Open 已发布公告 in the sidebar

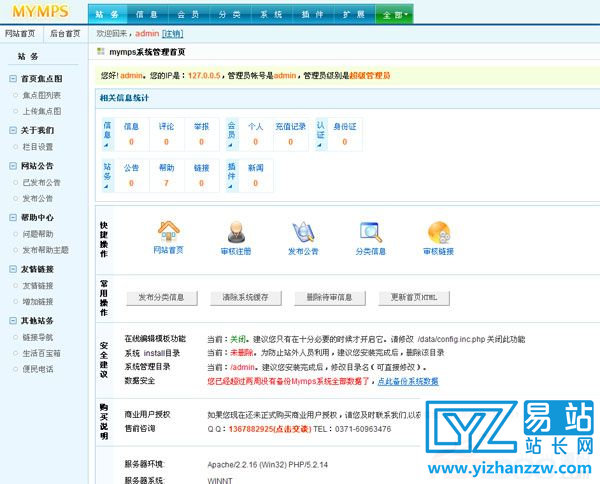pyautogui.click(x=42, y=183)
